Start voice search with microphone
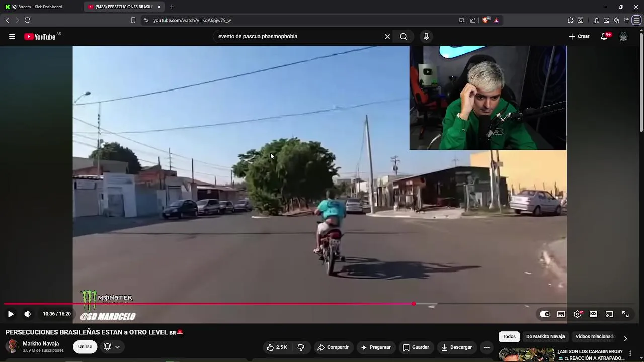644x362 pixels. point(426,37)
